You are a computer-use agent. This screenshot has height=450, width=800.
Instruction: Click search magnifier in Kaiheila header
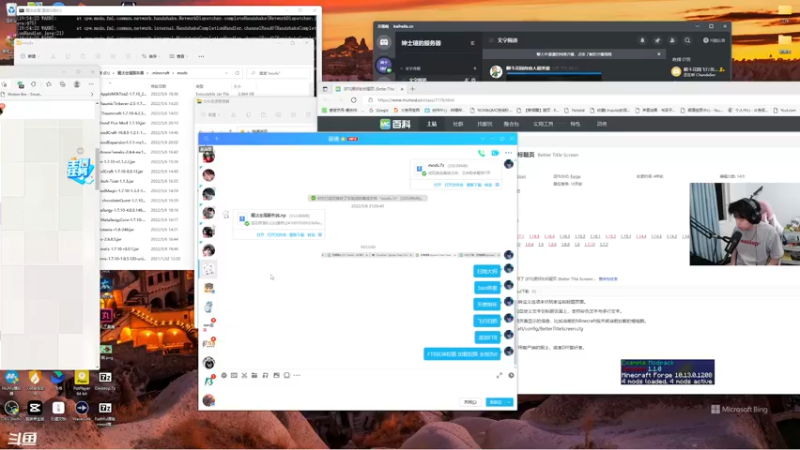tap(687, 40)
